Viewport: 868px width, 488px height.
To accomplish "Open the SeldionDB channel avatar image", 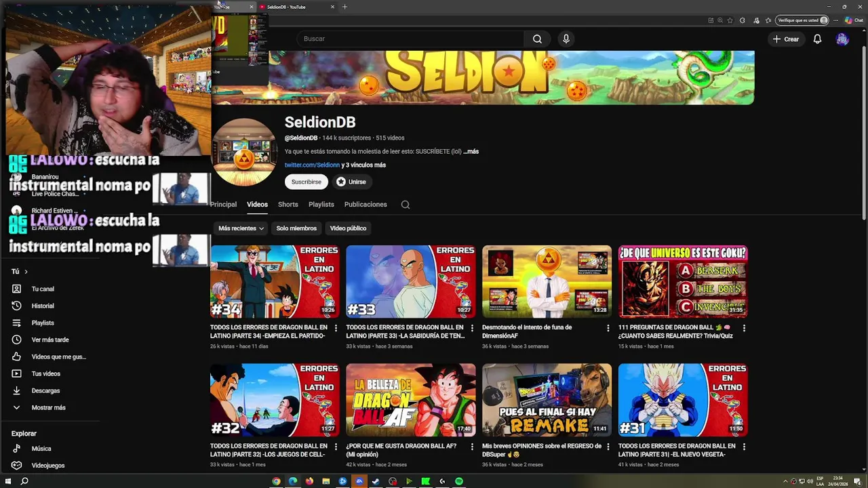I will (x=244, y=152).
